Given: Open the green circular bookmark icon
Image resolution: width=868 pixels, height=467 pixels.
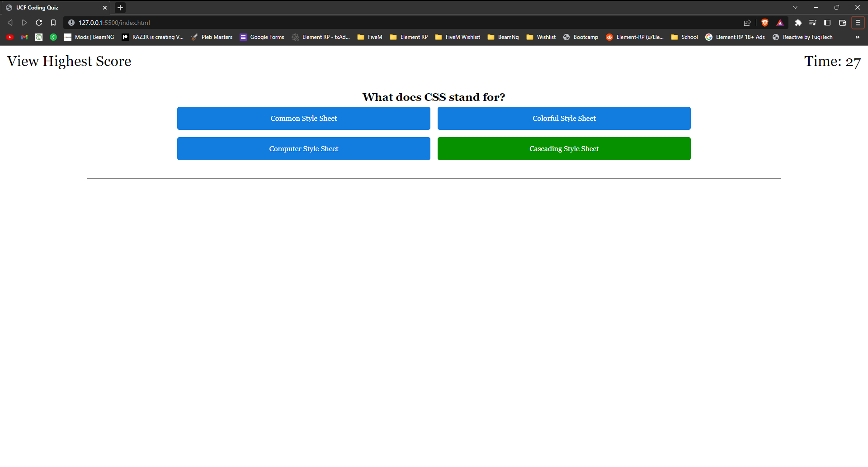Looking at the screenshot, I should pos(53,37).
